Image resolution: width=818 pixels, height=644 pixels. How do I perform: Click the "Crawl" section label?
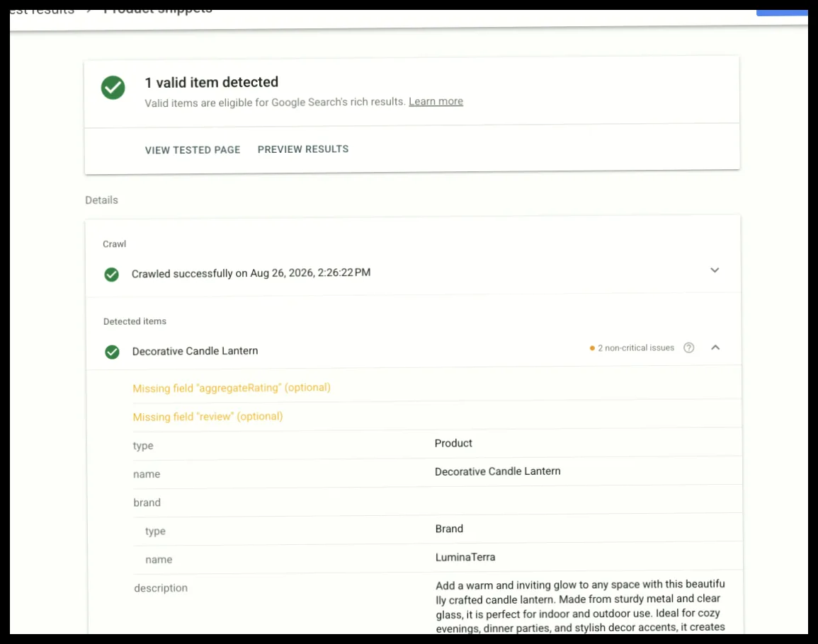coord(114,244)
